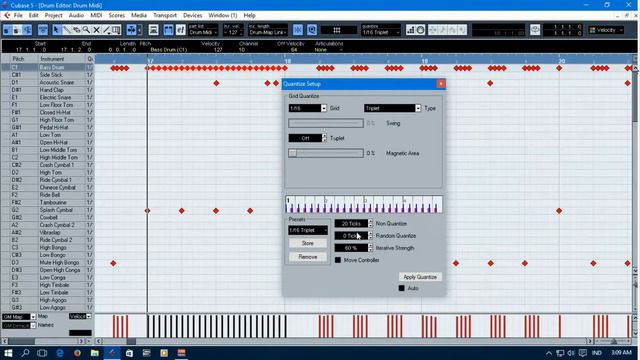Open the Scores menu
The width and height of the screenshot is (640, 360).
[116, 15]
